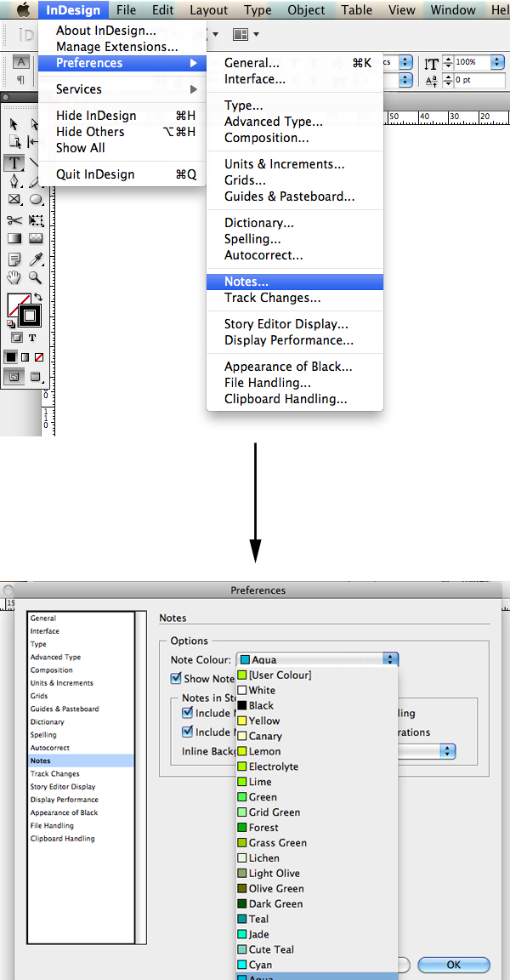This screenshot has height=980, width=510.
Task: Choose Track Changes... menu item
Action: tap(295, 298)
